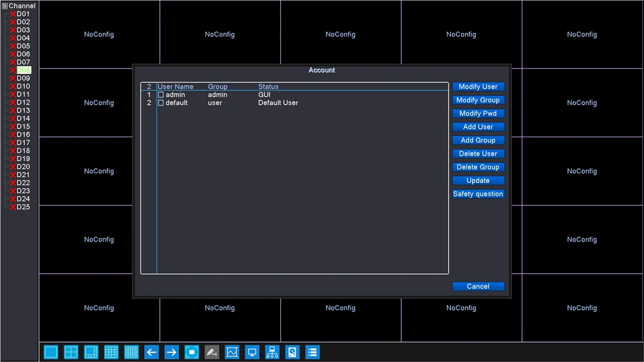Select channel D11 in the tree
This screenshot has height=362, width=644.
click(x=23, y=95)
